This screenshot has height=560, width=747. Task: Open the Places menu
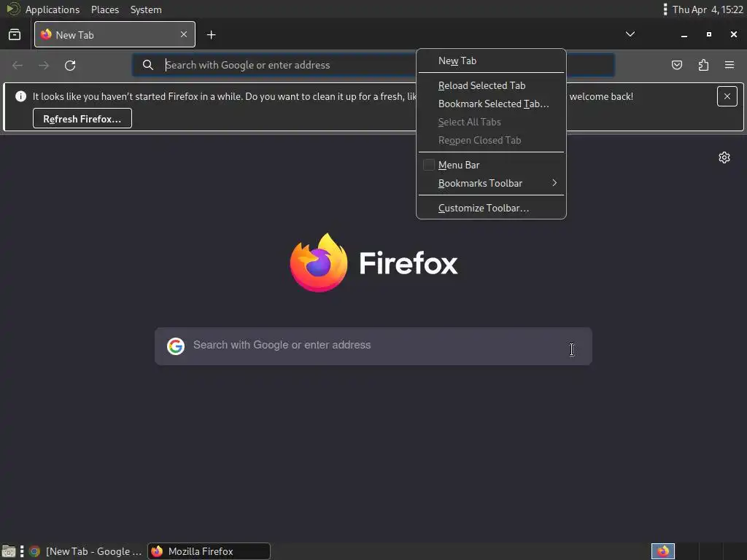105,9
